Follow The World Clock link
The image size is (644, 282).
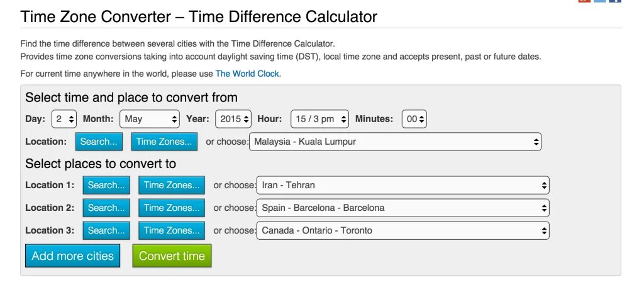tap(248, 74)
